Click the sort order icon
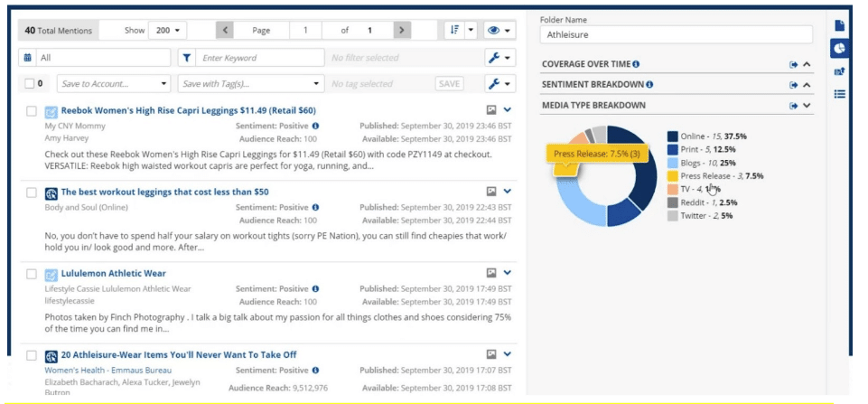Image resolution: width=868 pixels, height=404 pixels. pos(454,30)
